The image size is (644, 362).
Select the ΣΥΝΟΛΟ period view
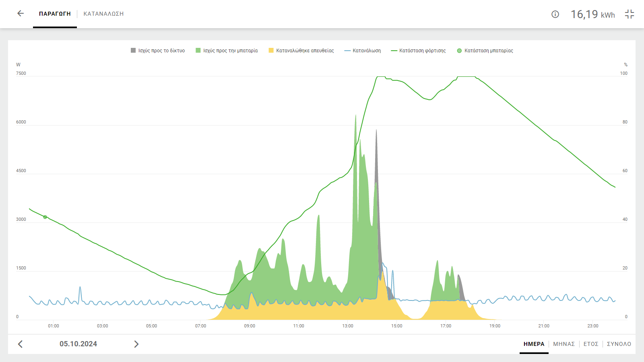tap(619, 344)
